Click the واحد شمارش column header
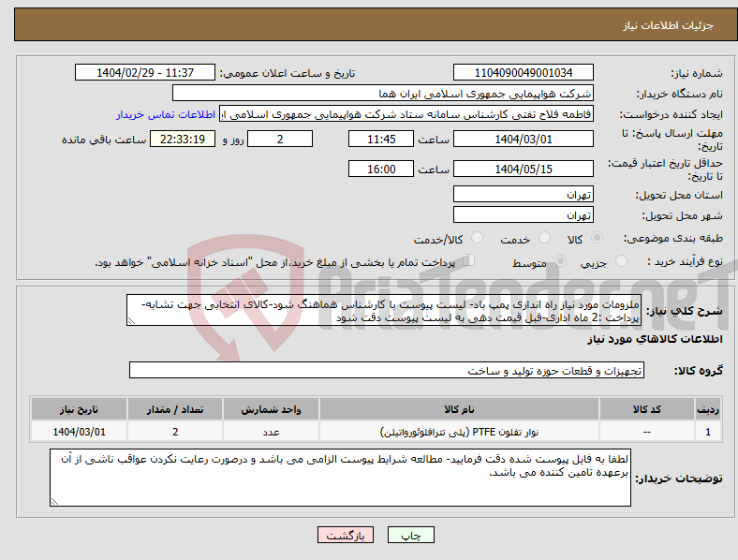 (x=271, y=409)
